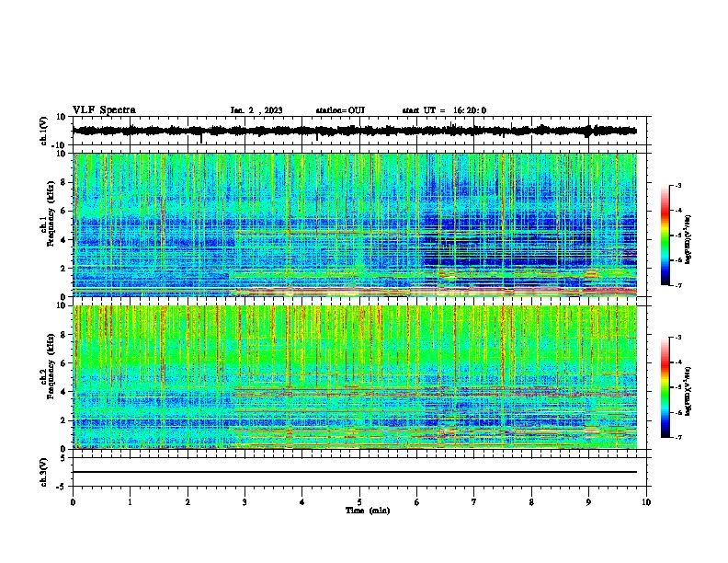This screenshot has height=563, width=728.
Task: Click time axis tick label "6"
Action: point(417,502)
